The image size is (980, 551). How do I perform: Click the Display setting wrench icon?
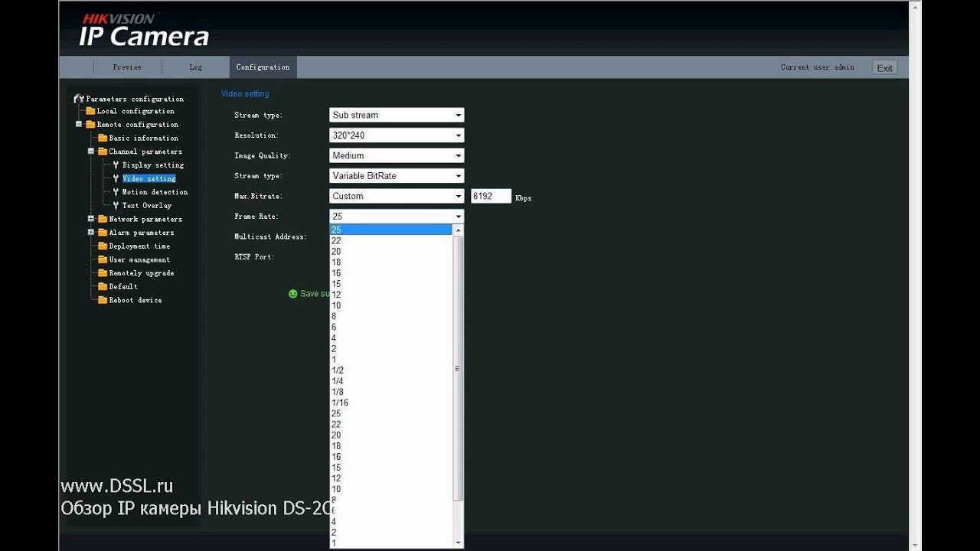(x=116, y=165)
